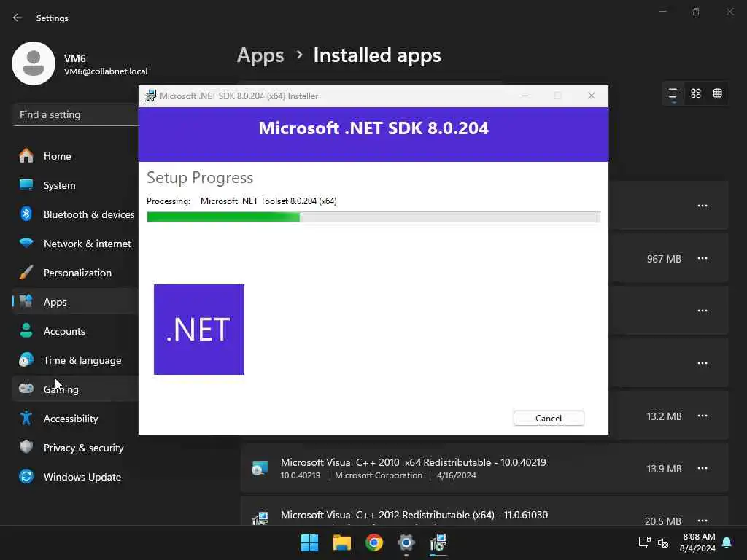747x560 pixels.
Task: Open the notification bell
Action: point(727,542)
